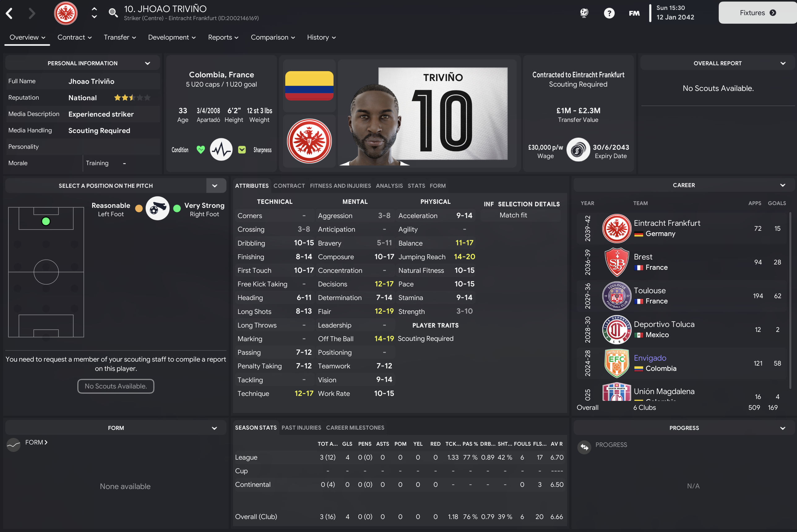
Task: Expand the Career panel chevron
Action: [x=782, y=185]
